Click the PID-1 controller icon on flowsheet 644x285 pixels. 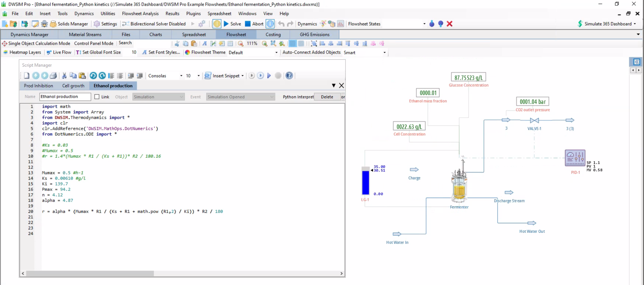click(x=575, y=158)
